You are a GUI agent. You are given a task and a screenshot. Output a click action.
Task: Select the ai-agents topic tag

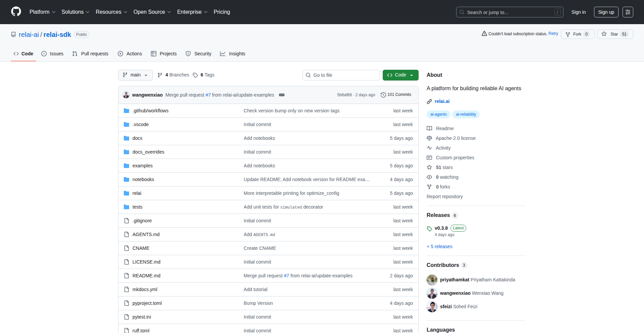point(438,114)
